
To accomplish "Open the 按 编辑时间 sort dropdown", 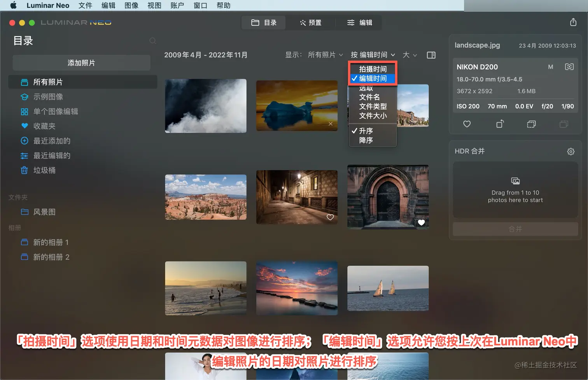I will coord(373,55).
